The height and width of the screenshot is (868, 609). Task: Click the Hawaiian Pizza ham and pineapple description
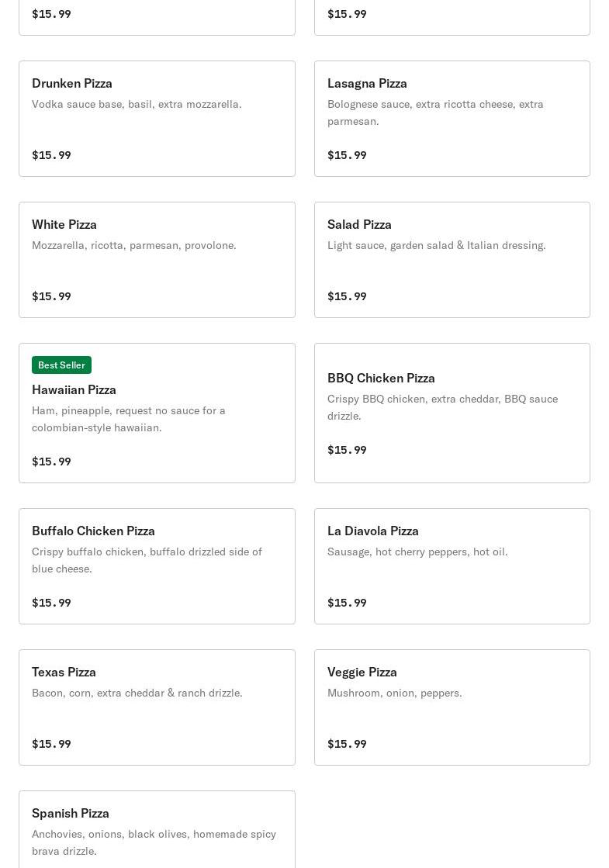(x=129, y=419)
